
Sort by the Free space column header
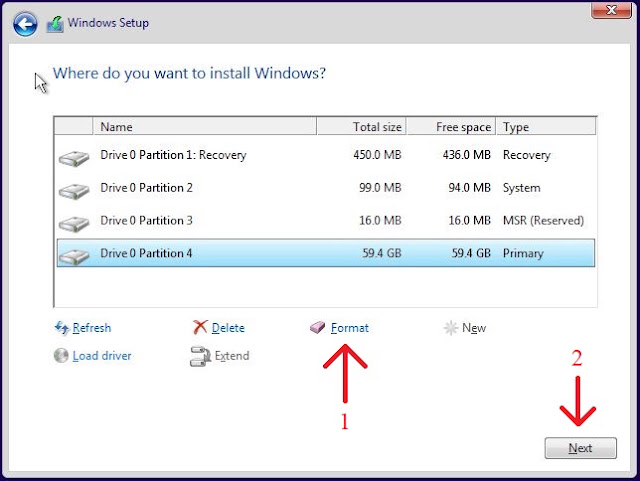[x=451, y=127]
